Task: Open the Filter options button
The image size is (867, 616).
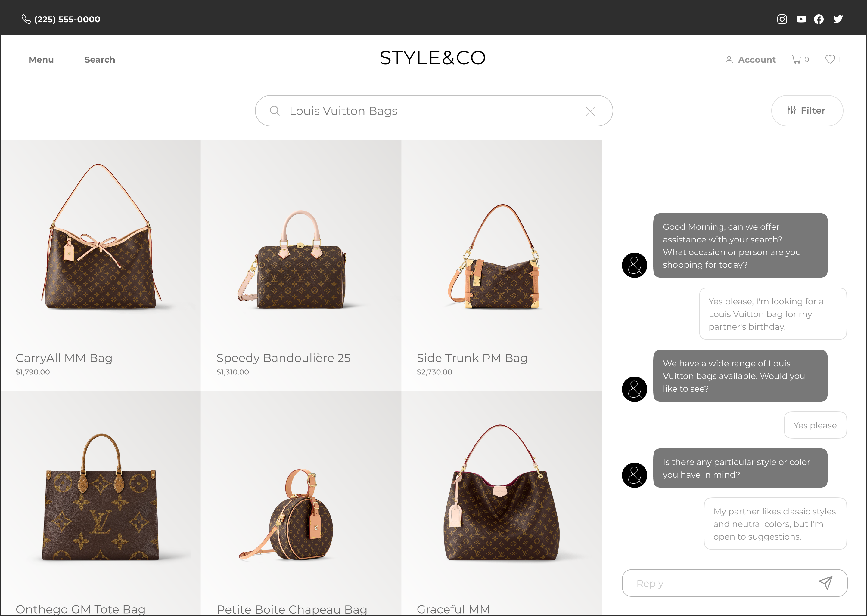Action: pyautogui.click(x=807, y=110)
